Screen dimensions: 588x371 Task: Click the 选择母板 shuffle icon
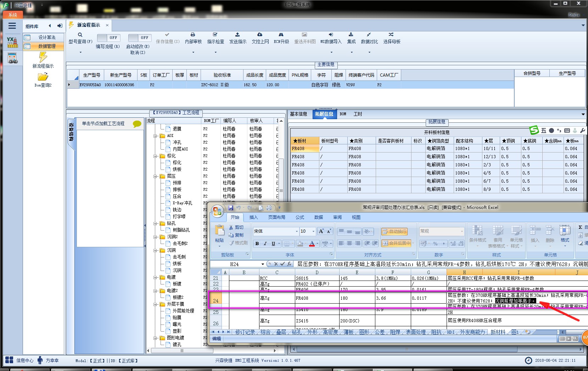391,35
